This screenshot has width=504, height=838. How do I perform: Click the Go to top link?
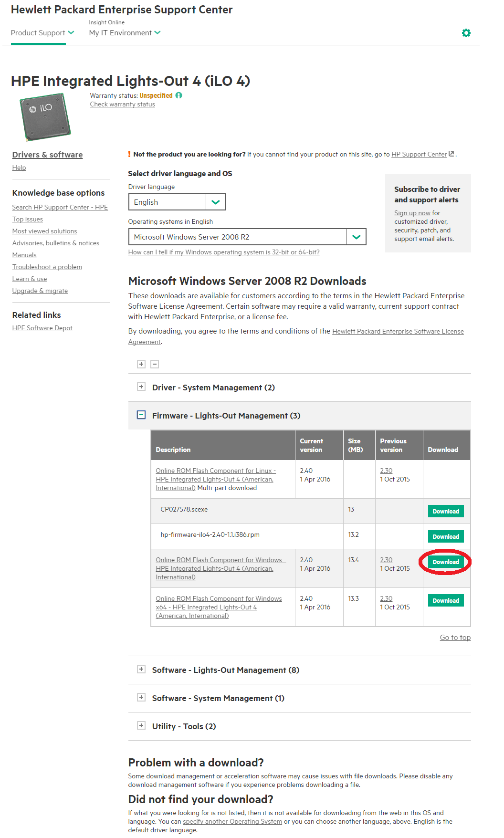pos(455,638)
